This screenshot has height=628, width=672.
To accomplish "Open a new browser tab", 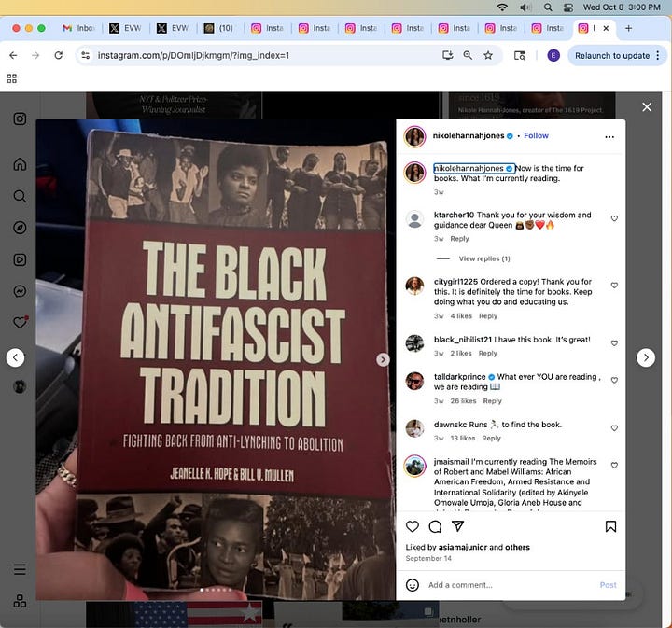I will 628,28.
